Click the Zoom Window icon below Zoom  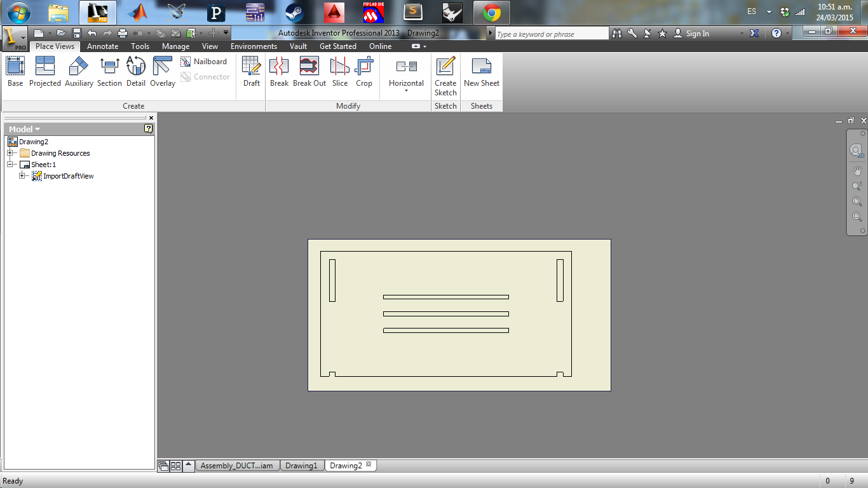pyautogui.click(x=857, y=201)
